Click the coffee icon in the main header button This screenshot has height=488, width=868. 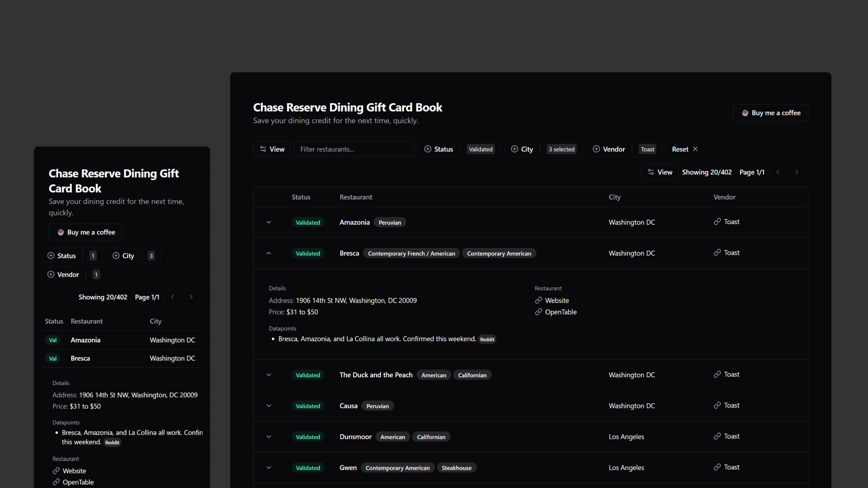(745, 113)
